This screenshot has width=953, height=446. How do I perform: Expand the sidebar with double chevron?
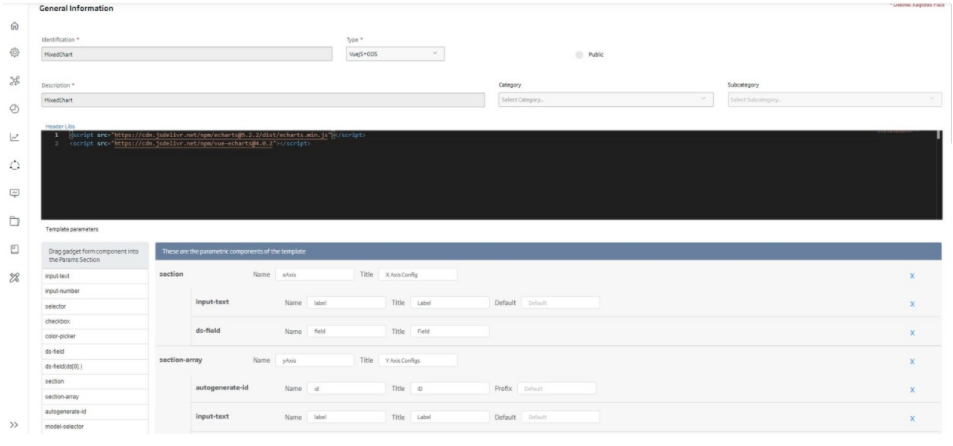pos(15,425)
